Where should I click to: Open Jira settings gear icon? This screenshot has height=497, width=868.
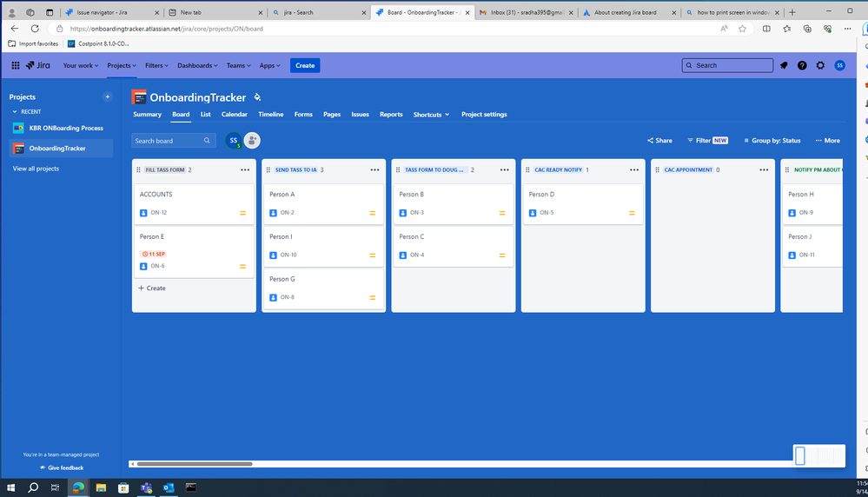[x=820, y=65]
